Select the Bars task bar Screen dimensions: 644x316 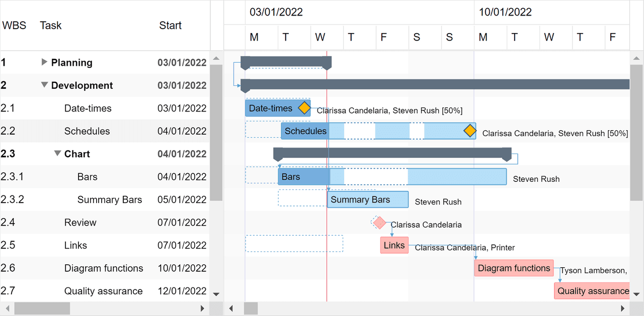coord(392,177)
